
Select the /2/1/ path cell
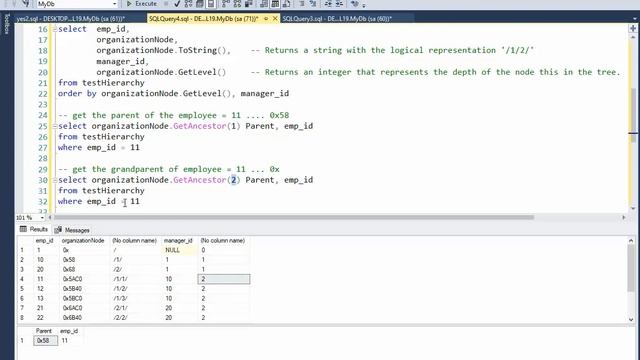(135, 308)
